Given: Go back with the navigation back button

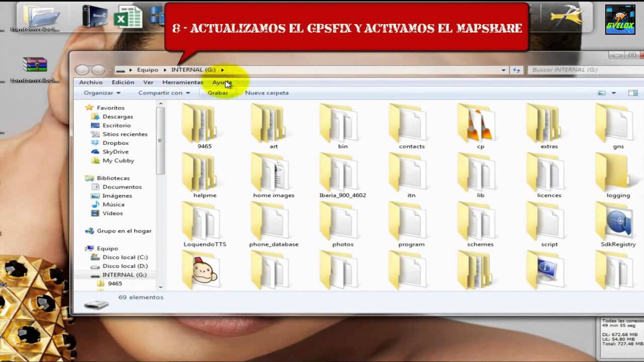Looking at the screenshot, I should pos(82,70).
